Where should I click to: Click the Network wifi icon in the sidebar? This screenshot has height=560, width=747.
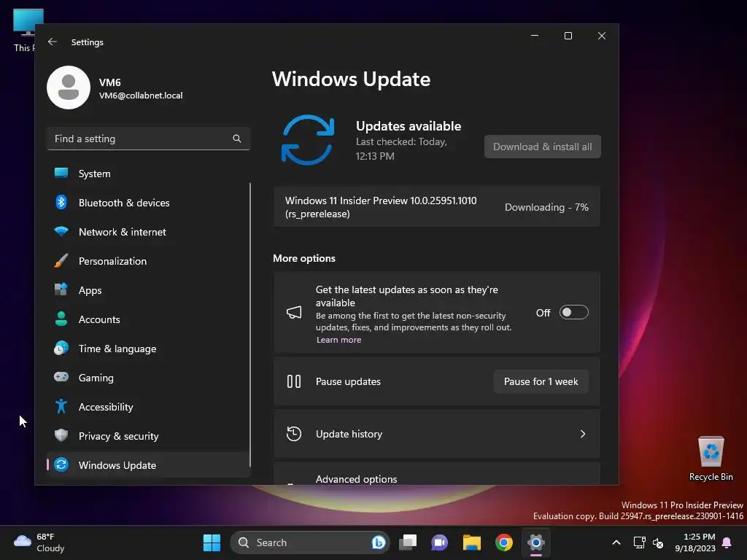[x=61, y=232]
